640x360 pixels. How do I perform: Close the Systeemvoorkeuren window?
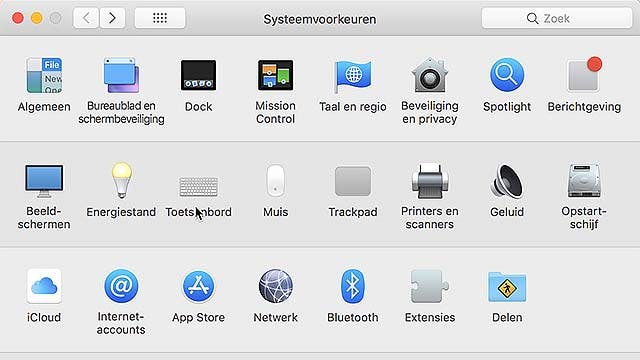18,18
